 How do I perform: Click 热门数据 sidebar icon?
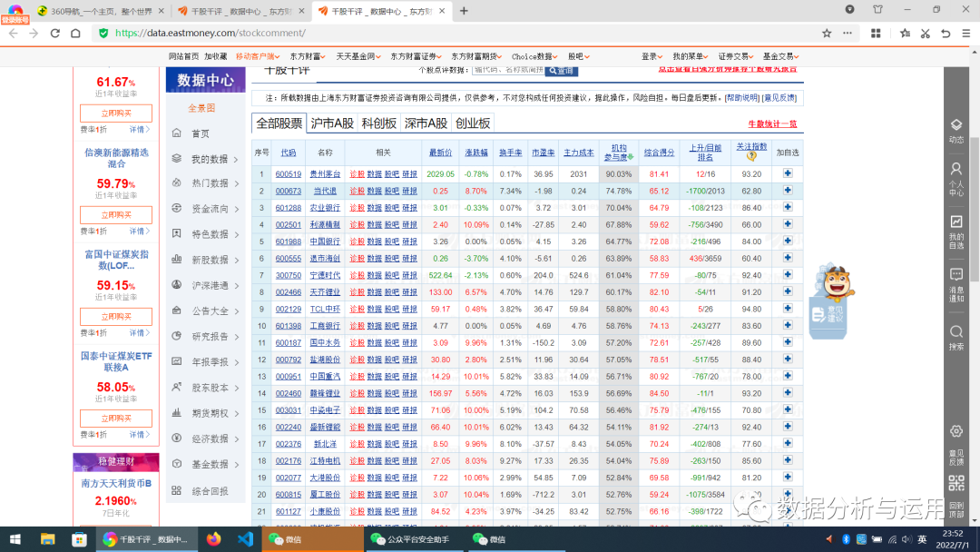point(177,183)
